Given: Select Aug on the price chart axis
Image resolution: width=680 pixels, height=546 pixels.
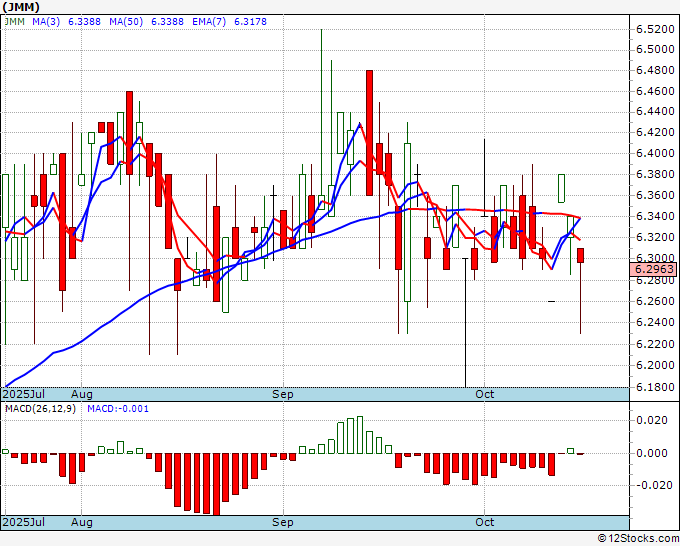Looking at the screenshot, I should (x=82, y=394).
